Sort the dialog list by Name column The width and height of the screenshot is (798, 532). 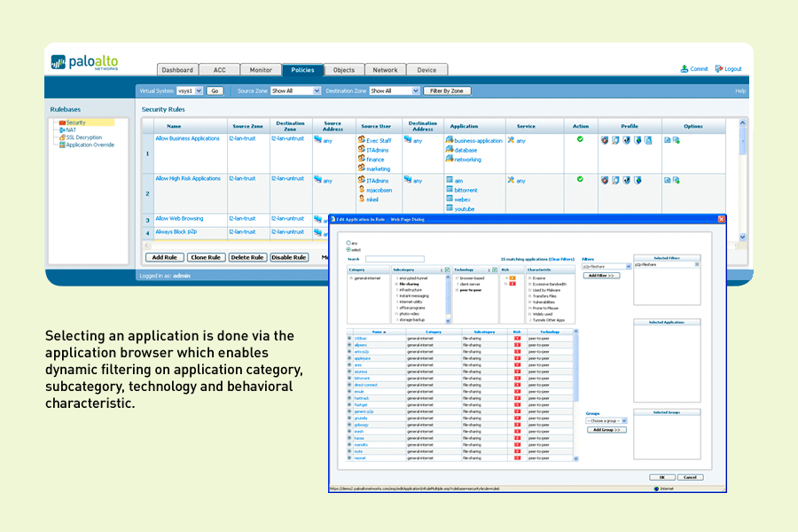[379, 332]
